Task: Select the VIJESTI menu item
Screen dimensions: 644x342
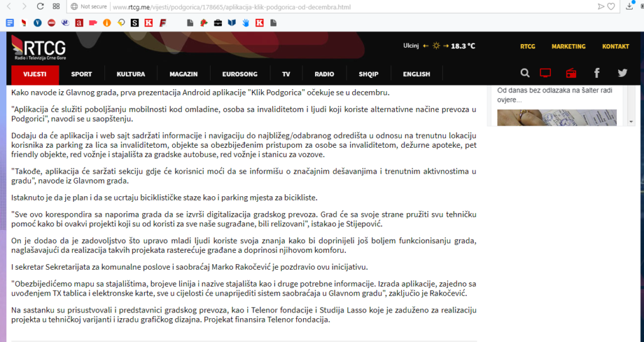Action: [x=35, y=74]
